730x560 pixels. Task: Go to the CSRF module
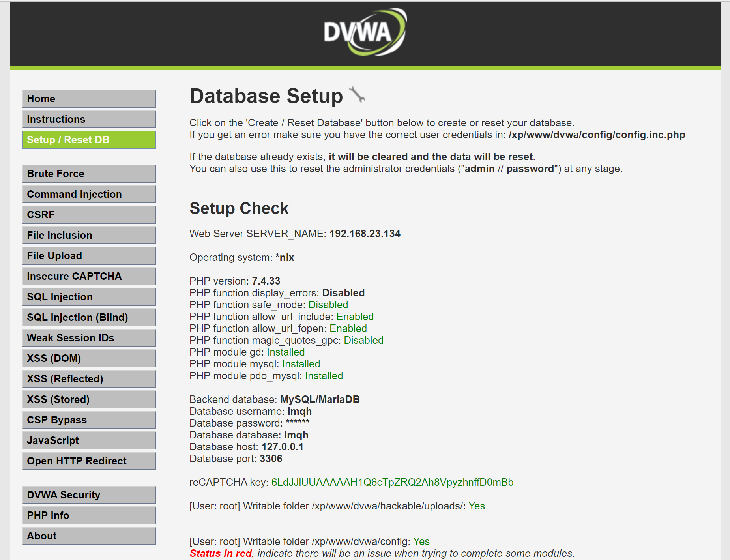[89, 215]
